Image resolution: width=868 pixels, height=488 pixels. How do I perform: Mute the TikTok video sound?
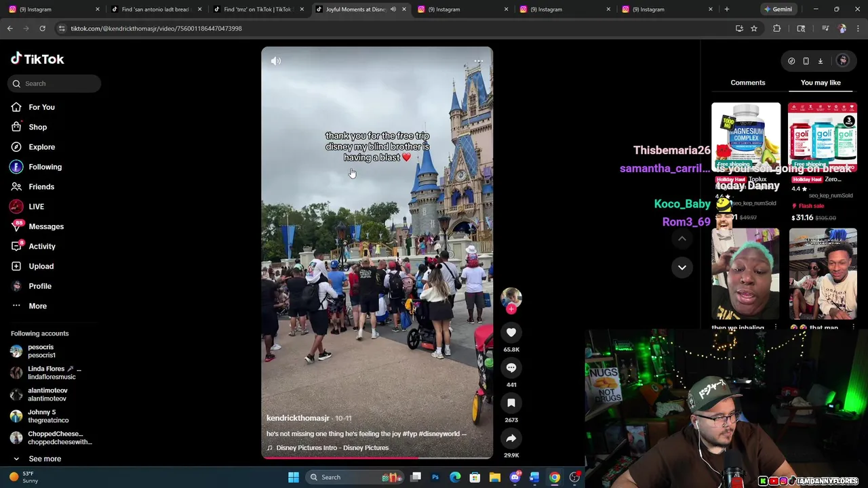pyautogui.click(x=276, y=61)
